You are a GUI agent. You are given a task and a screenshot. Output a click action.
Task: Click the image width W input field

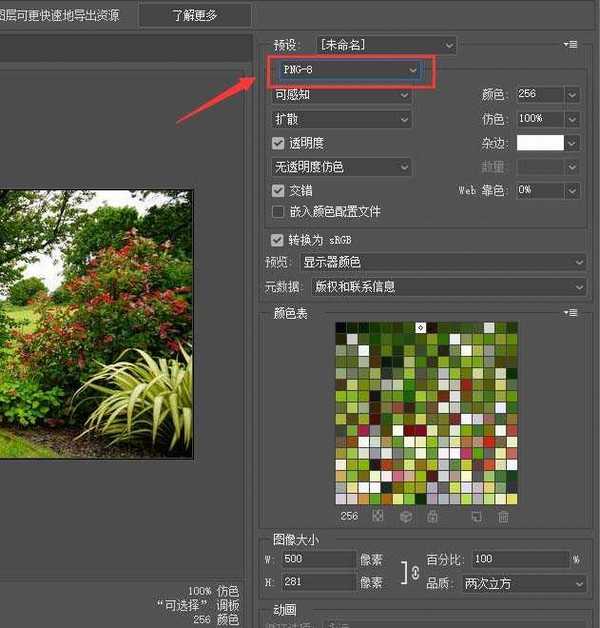tap(317, 559)
